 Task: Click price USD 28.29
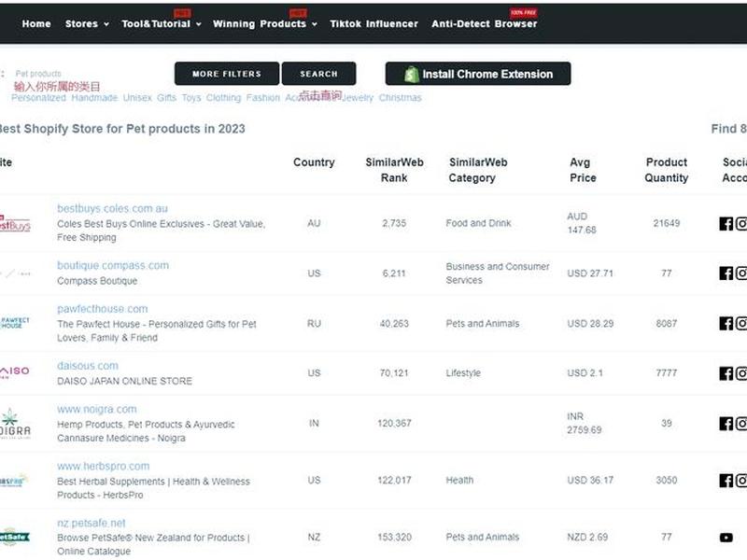click(590, 324)
